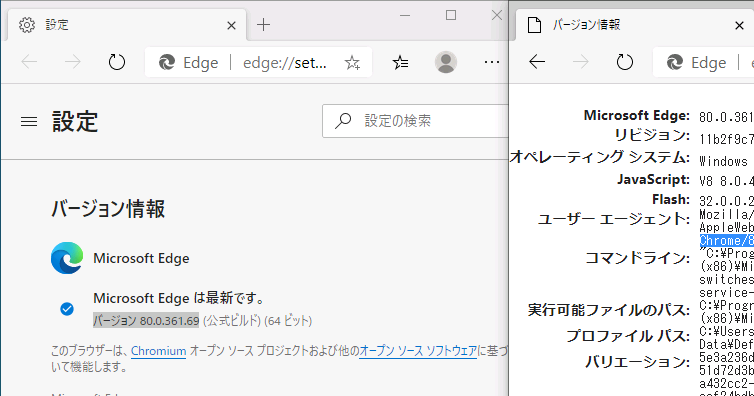This screenshot has width=754, height=396.
Task: Maximize the Settings window
Action: [451, 15]
